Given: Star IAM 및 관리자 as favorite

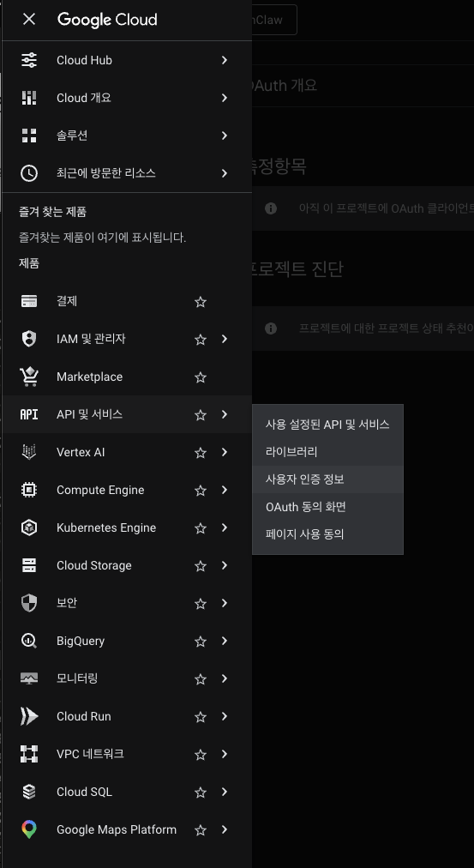Looking at the screenshot, I should [x=201, y=340].
